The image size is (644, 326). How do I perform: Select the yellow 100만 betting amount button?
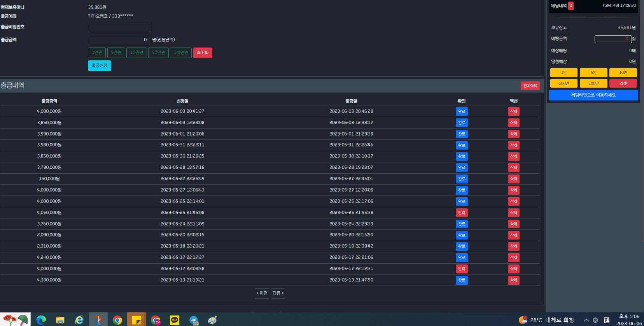(564, 83)
